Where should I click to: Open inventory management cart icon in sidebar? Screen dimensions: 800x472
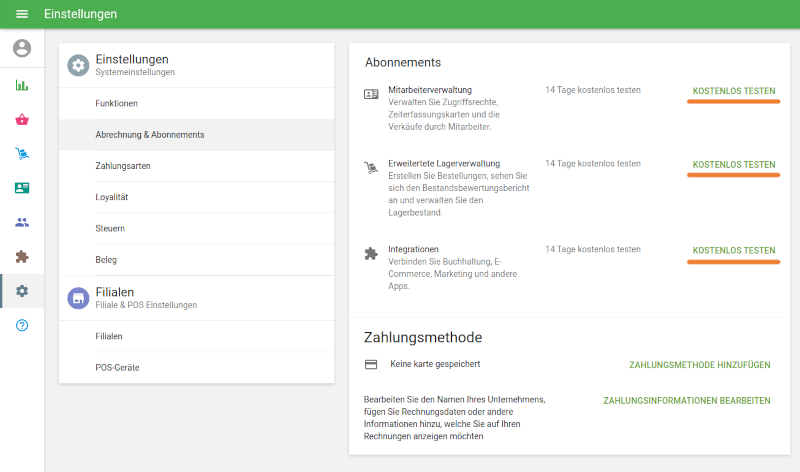tap(22, 154)
